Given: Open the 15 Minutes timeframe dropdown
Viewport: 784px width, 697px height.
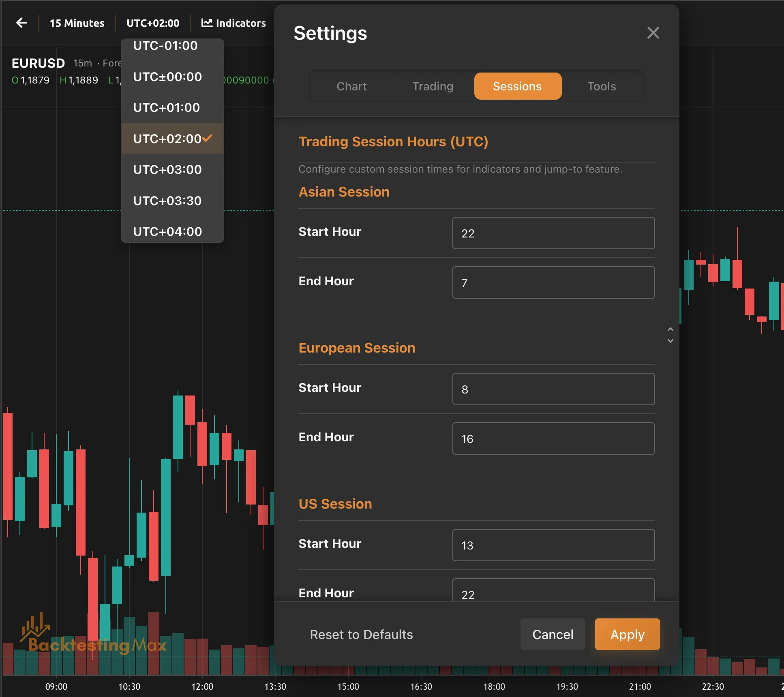Looking at the screenshot, I should [x=77, y=23].
